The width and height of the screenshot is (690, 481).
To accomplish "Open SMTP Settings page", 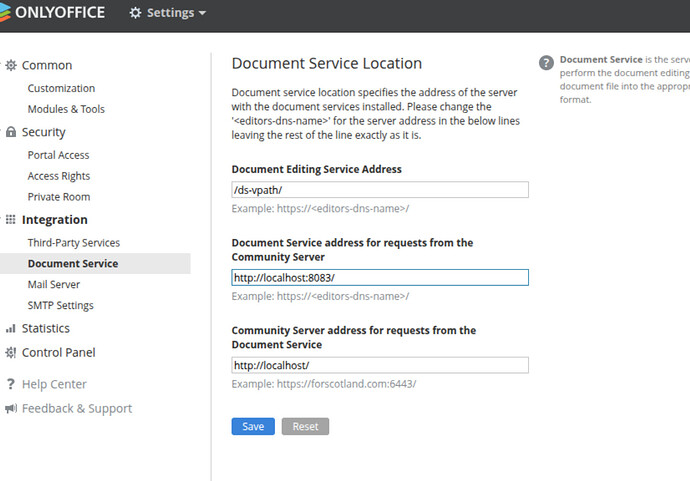I will click(60, 306).
